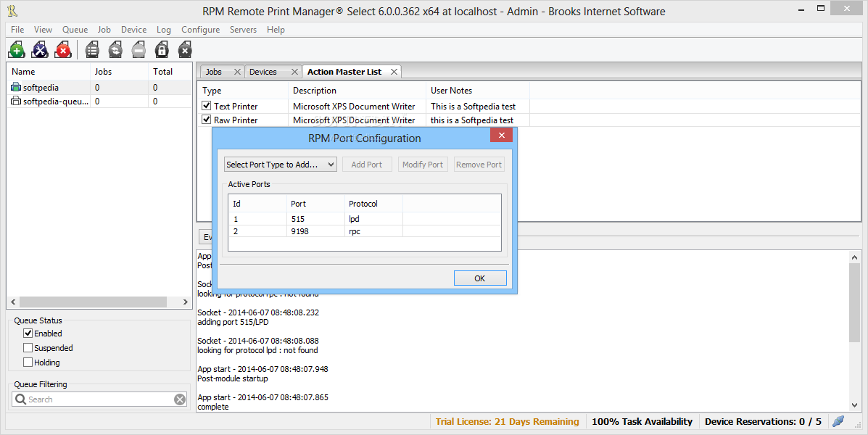868x435 pixels.
Task: Open the Help menu
Action: point(276,29)
